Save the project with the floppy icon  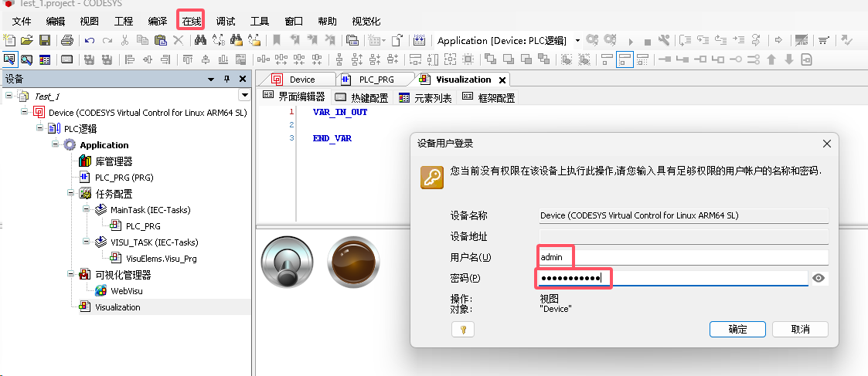[x=44, y=40]
